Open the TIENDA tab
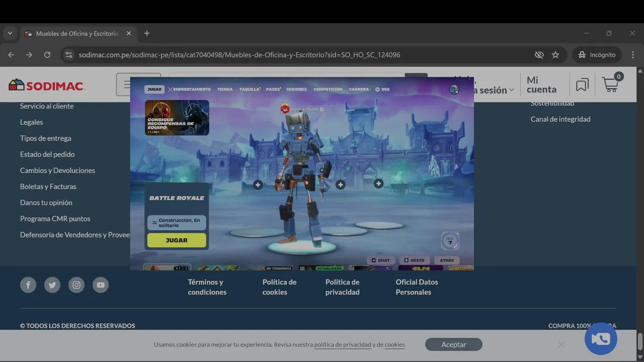The image size is (644, 362). [225, 89]
